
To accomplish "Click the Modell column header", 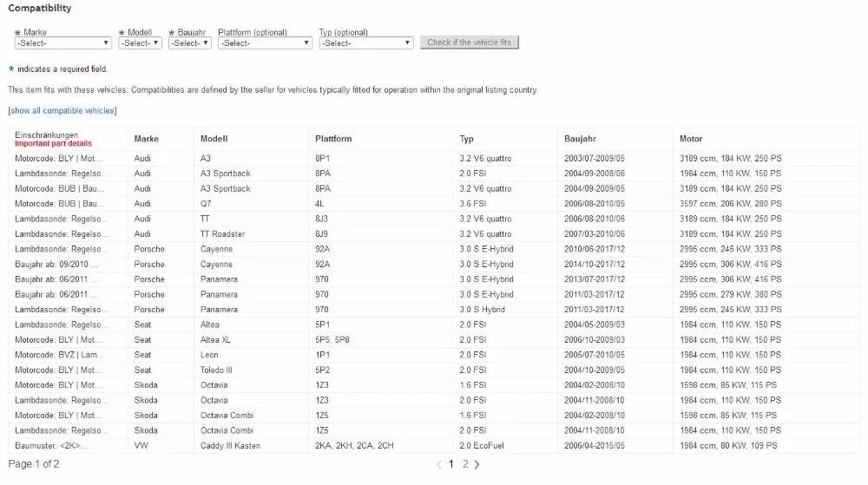I will (x=214, y=139).
